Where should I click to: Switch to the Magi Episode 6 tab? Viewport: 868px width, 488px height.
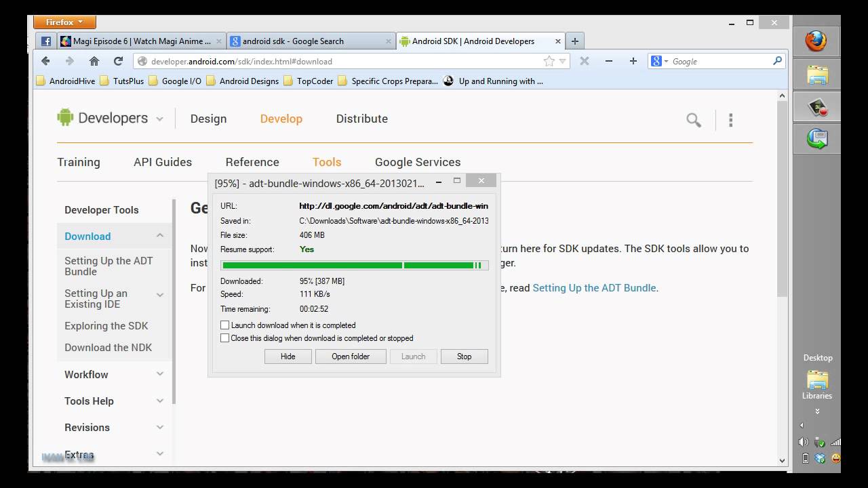point(141,41)
